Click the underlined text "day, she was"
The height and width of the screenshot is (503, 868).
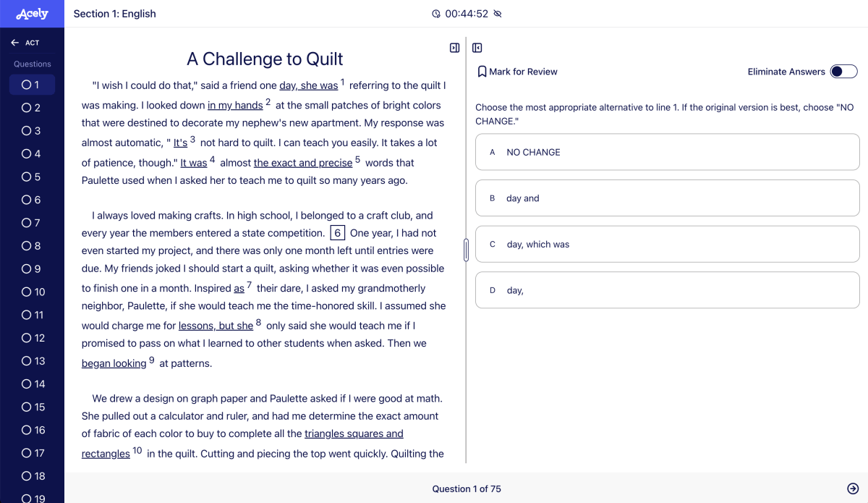tap(309, 85)
